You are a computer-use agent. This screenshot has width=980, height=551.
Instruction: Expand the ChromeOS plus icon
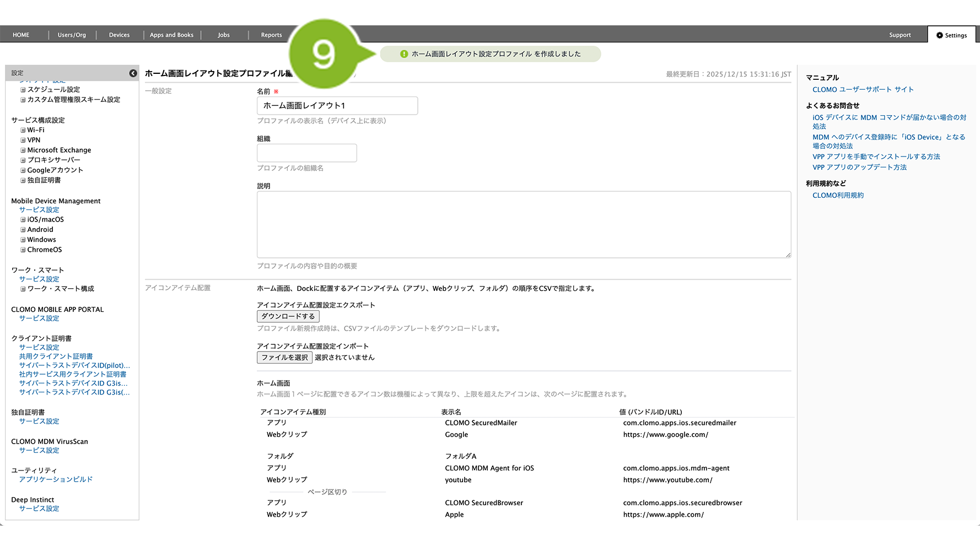coord(23,250)
